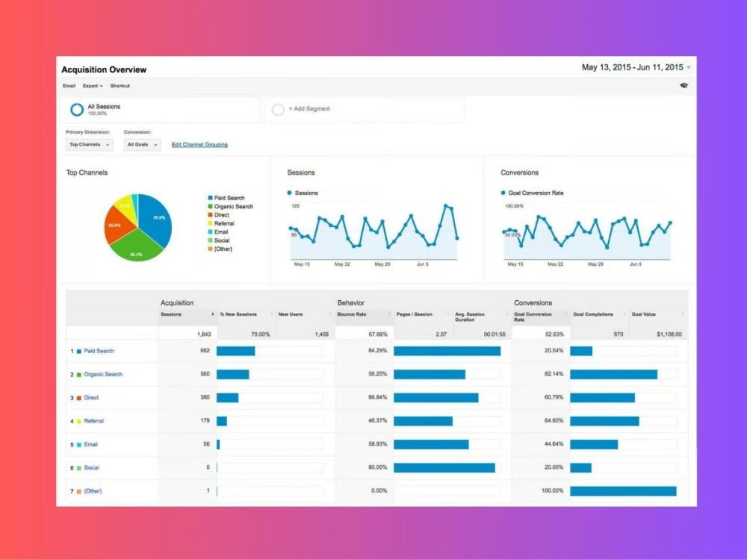The height and width of the screenshot is (560, 747).
Task: Sort by Avg. Session Duration column header
Action: (470, 317)
